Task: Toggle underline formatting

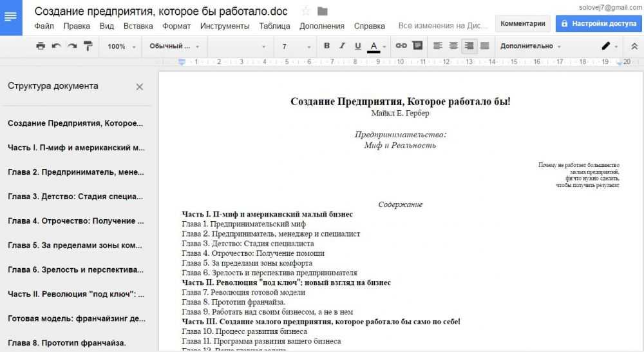Action: (357, 46)
